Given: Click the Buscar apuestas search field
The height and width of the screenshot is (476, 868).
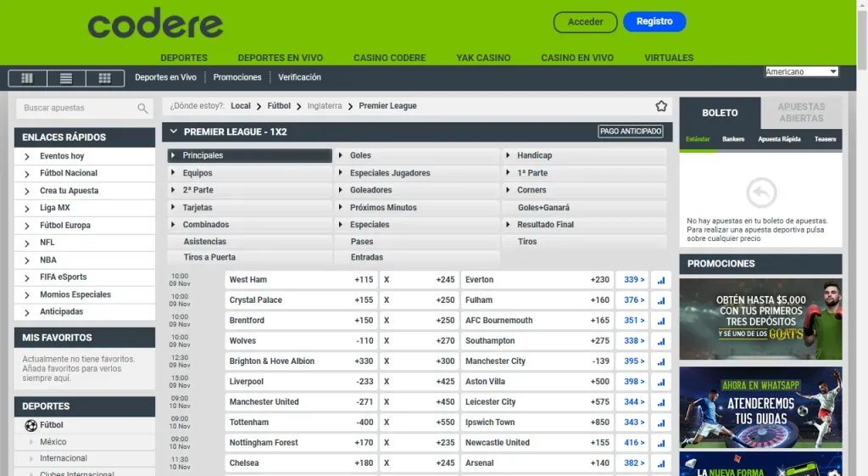Looking at the screenshot, I should [x=76, y=109].
